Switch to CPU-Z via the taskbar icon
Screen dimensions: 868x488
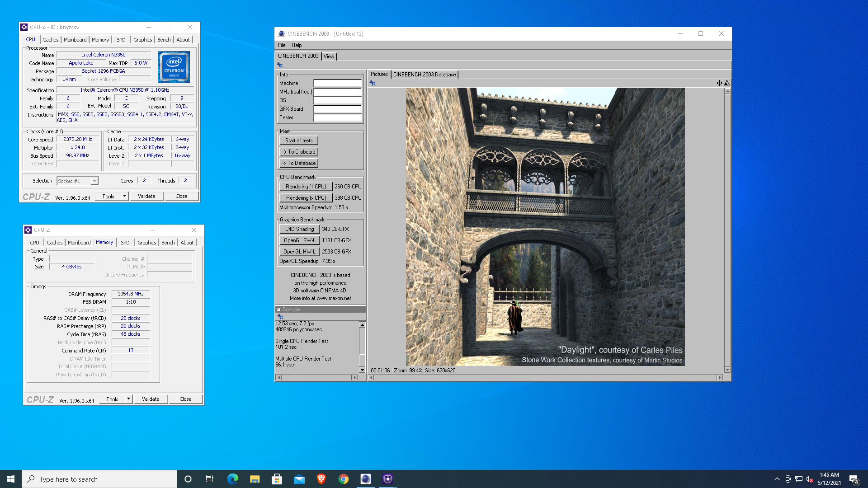pyautogui.click(x=387, y=479)
